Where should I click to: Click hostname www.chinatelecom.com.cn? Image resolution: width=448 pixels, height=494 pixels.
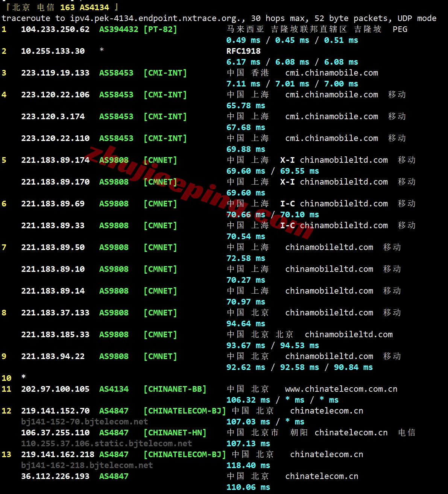[341, 389]
